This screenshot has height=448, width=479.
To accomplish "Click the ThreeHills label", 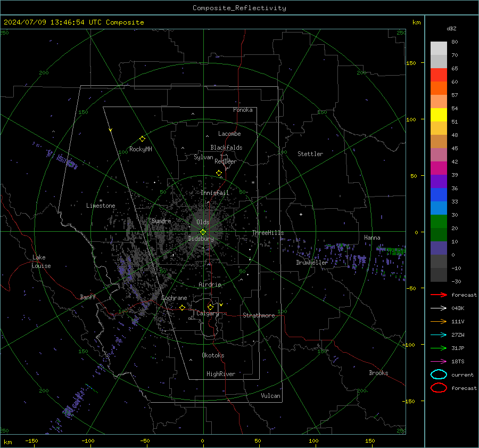I will (x=268, y=233).
